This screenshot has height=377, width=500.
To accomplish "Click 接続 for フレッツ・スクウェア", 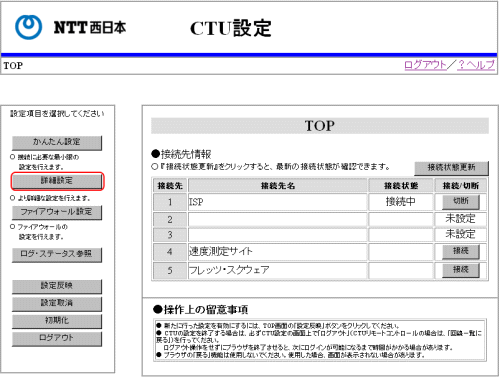I will 461,270.
